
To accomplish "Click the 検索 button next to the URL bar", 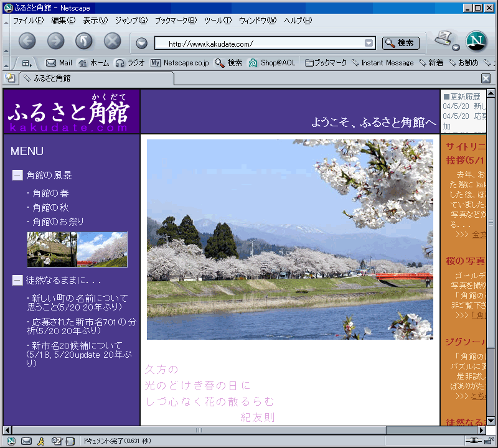I will click(401, 43).
